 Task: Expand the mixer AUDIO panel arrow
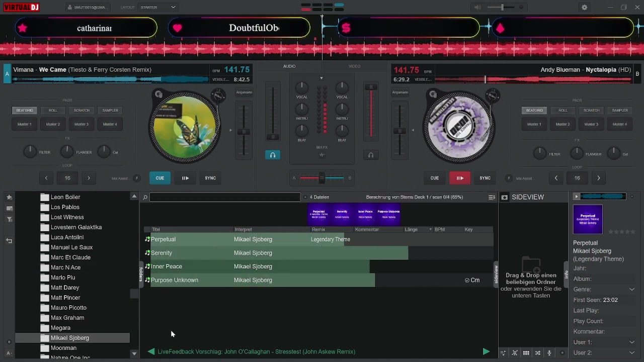(321, 78)
